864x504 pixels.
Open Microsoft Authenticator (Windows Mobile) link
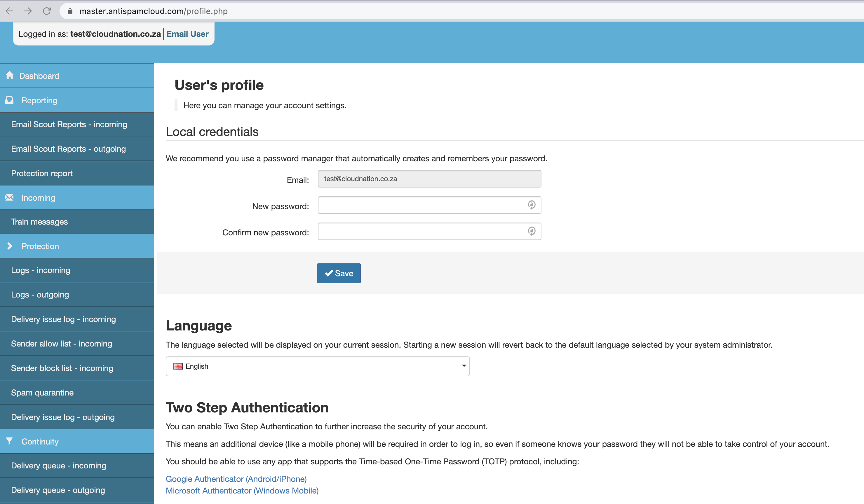click(x=242, y=491)
